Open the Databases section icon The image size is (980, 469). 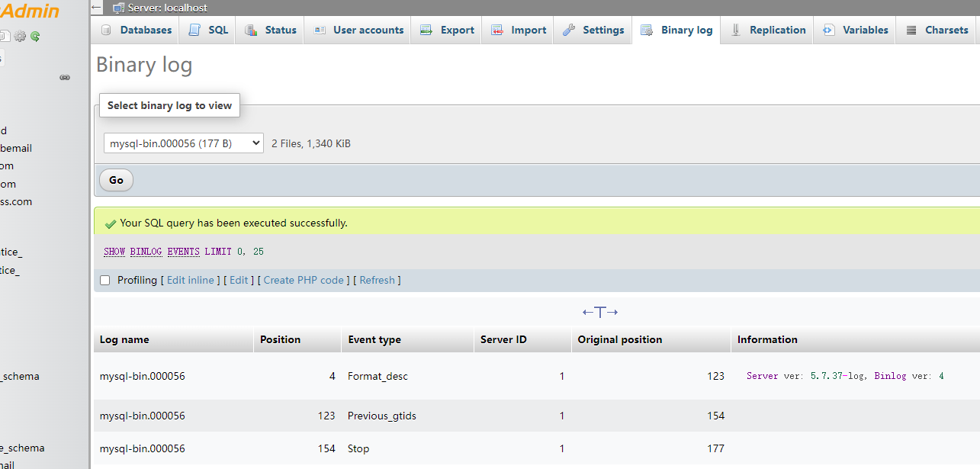[x=105, y=30]
